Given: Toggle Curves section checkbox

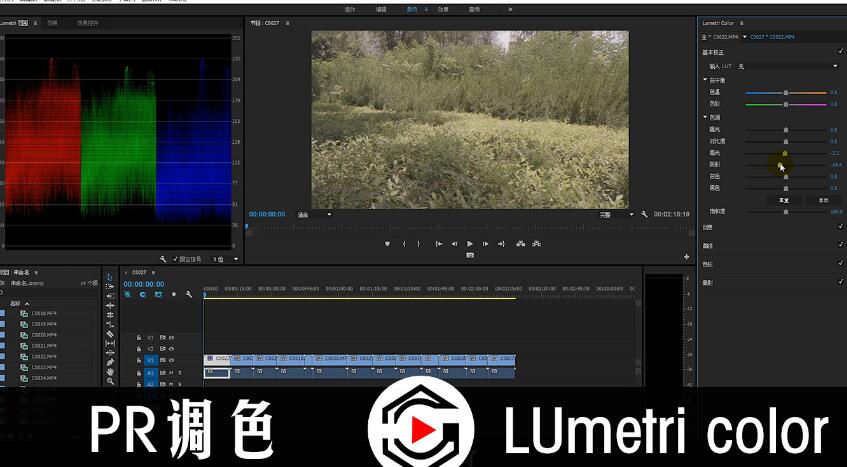Looking at the screenshot, I should point(841,245).
